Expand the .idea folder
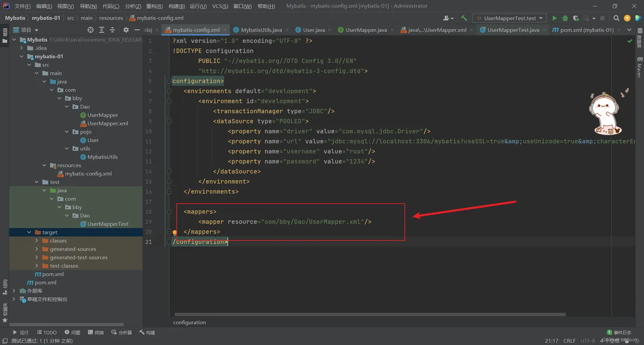Screen dimensions: 644x345 (22, 48)
